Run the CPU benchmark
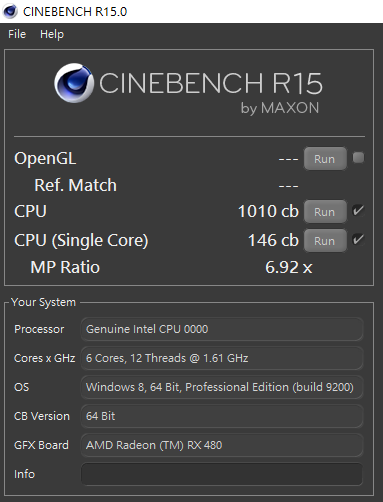 click(x=325, y=212)
